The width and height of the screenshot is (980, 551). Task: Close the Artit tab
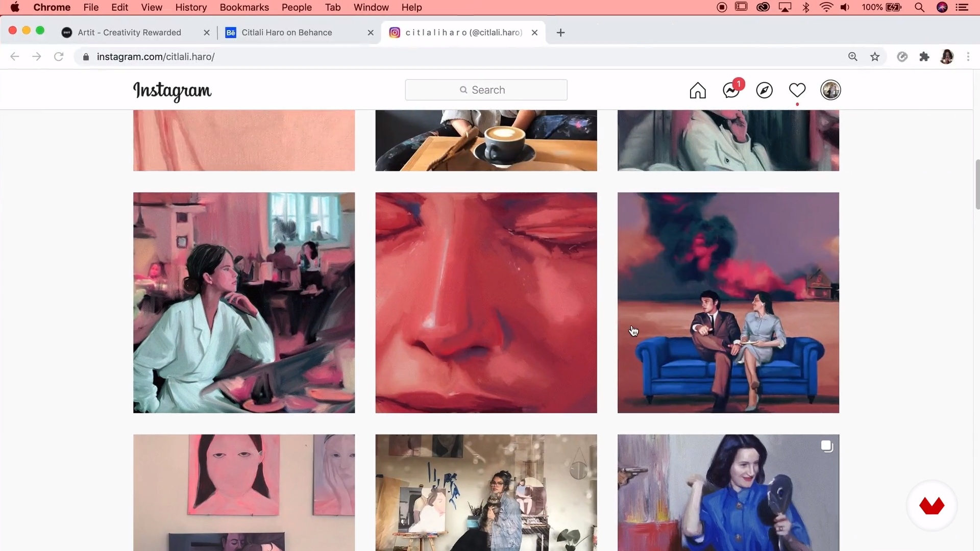coord(207,33)
